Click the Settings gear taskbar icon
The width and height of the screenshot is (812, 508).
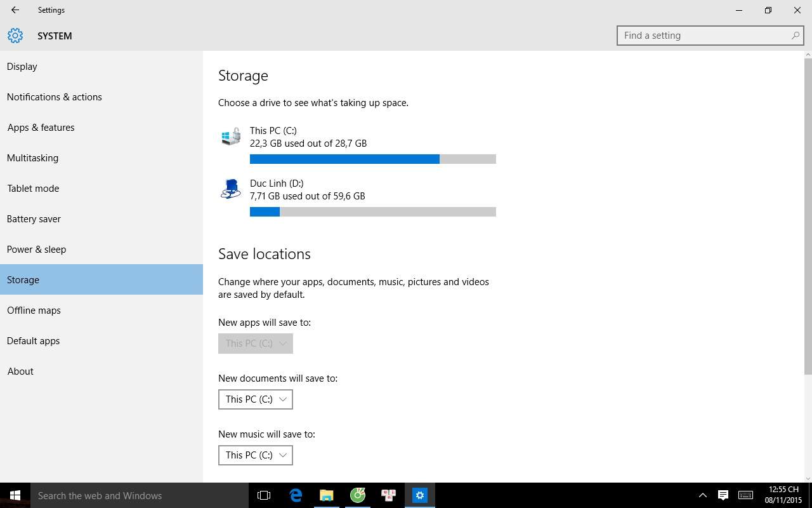click(x=420, y=495)
